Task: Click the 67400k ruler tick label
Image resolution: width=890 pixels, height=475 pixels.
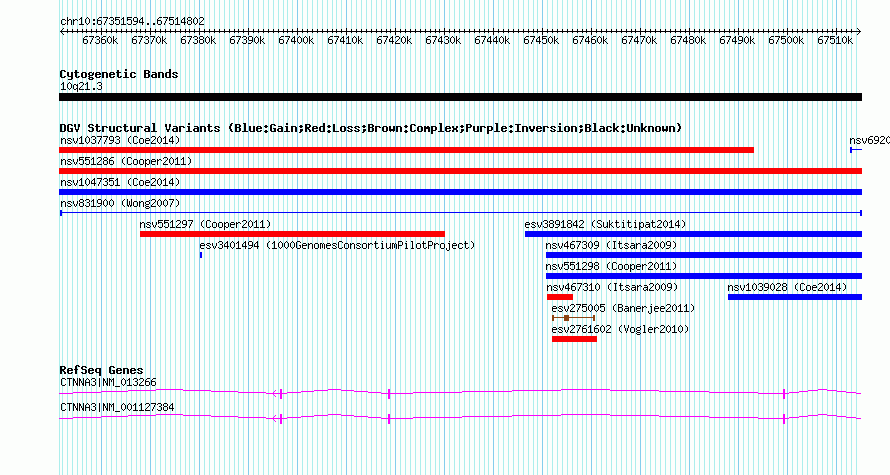Action: 296,40
